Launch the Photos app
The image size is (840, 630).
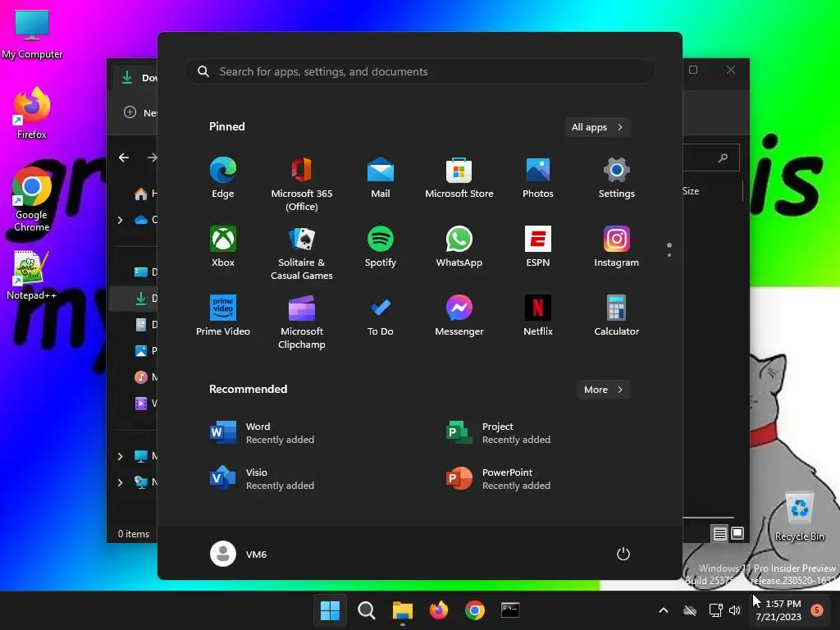pos(538,178)
